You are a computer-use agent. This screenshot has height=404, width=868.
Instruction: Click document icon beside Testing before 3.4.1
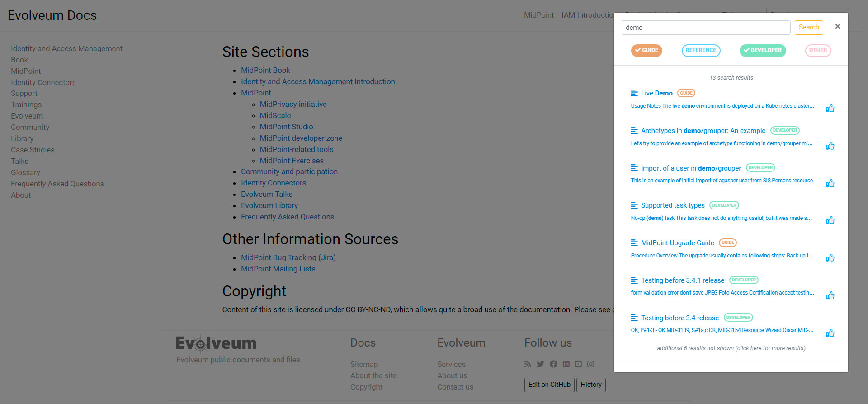(634, 280)
